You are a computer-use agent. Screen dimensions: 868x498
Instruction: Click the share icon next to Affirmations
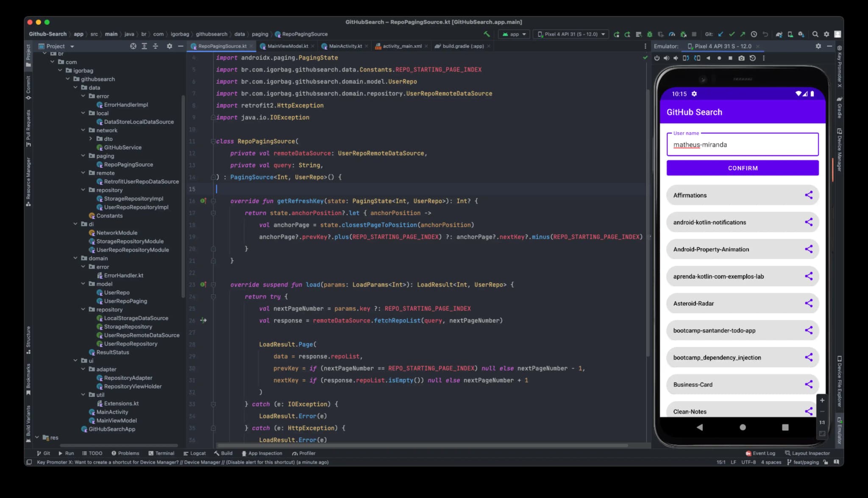(808, 195)
